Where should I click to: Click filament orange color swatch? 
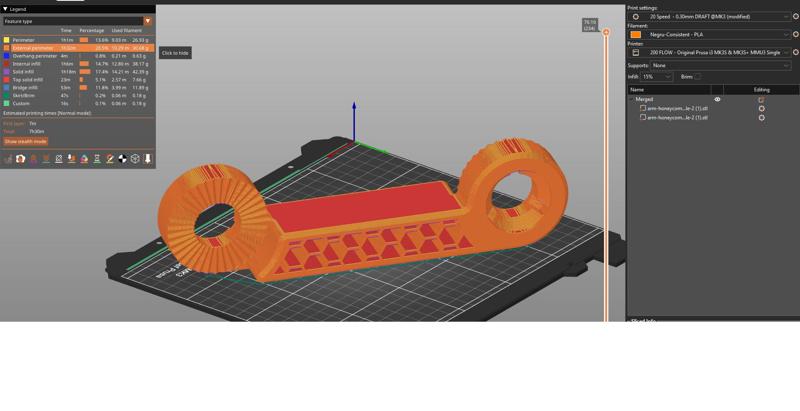coord(636,35)
